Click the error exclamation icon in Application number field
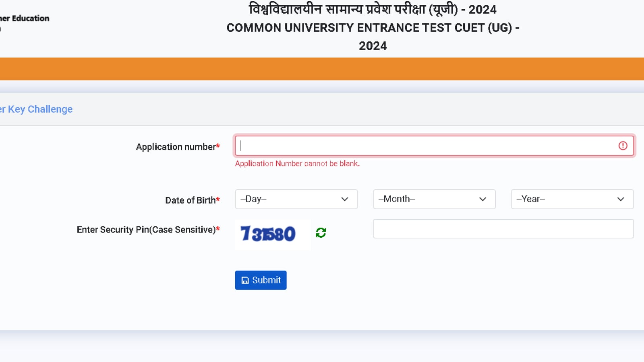This screenshot has width=644, height=362. click(x=623, y=146)
